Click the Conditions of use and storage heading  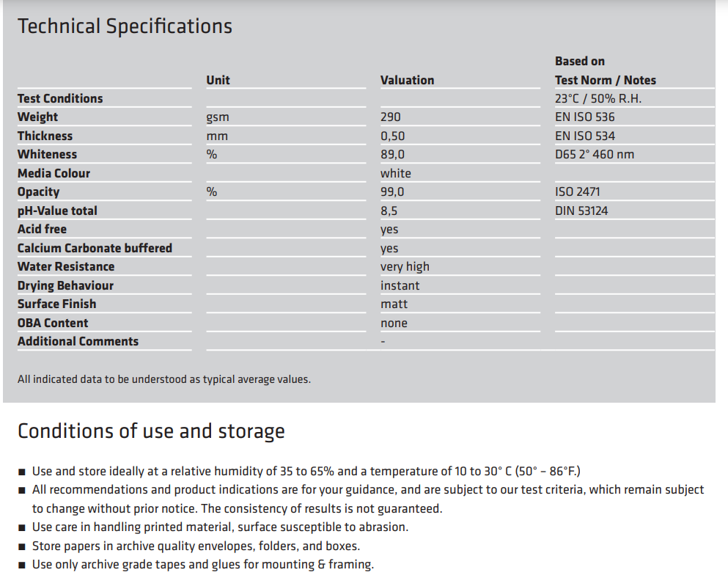point(151,431)
